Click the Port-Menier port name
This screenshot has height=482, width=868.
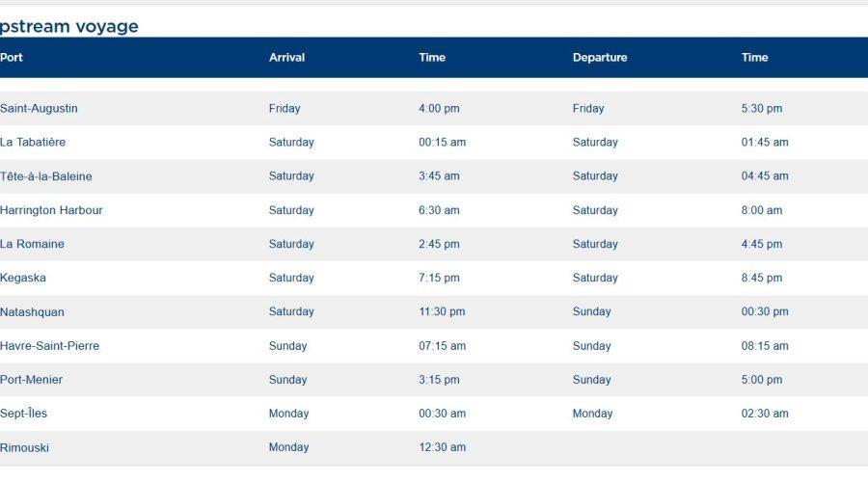tap(31, 380)
